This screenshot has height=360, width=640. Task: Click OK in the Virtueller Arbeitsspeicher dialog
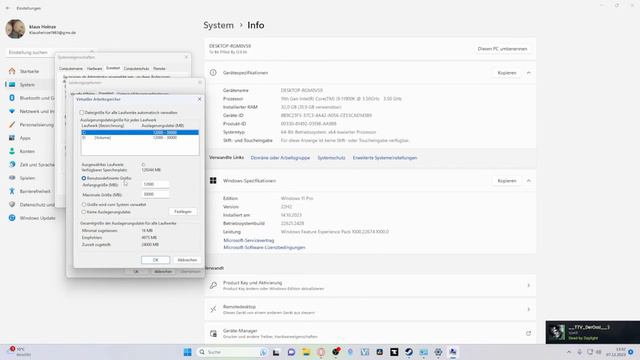click(x=156, y=260)
